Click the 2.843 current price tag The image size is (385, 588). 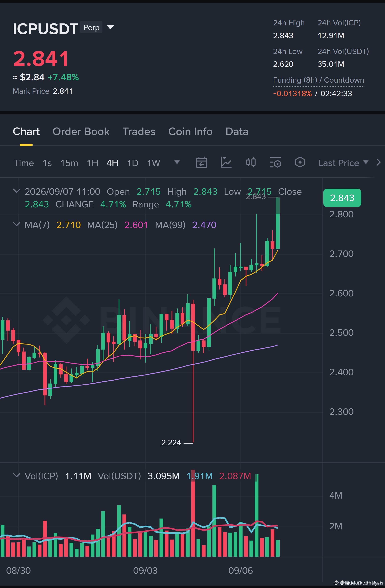[342, 198]
